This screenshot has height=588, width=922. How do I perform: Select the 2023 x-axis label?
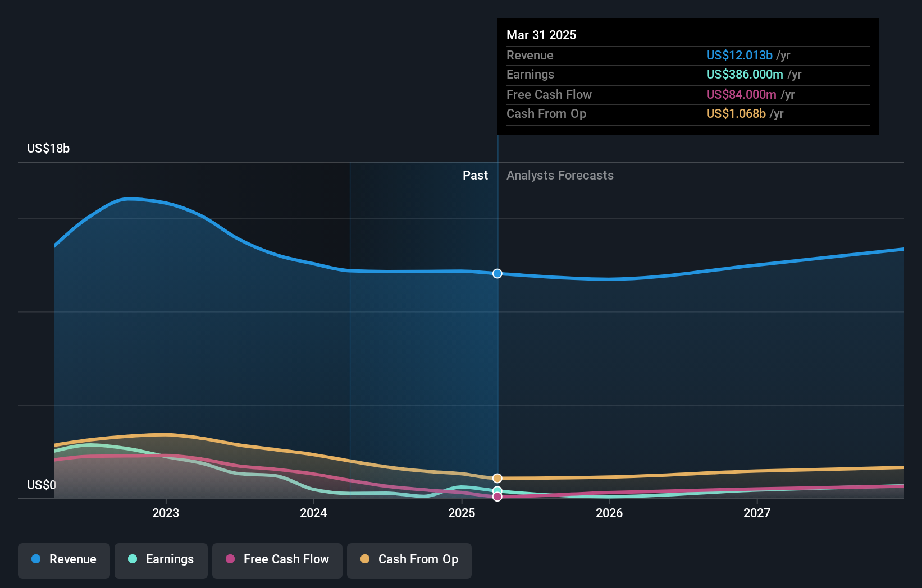[166, 513]
